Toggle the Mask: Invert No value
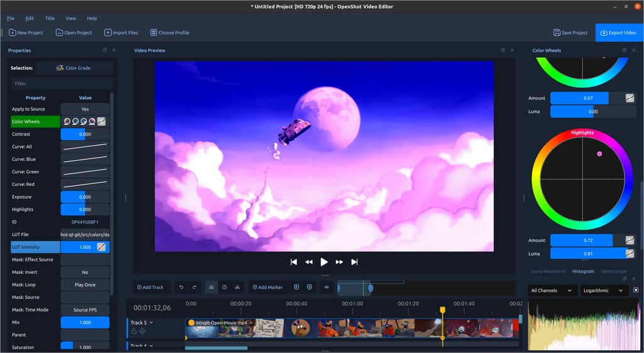Screen dimensions: 644x353 (85, 272)
